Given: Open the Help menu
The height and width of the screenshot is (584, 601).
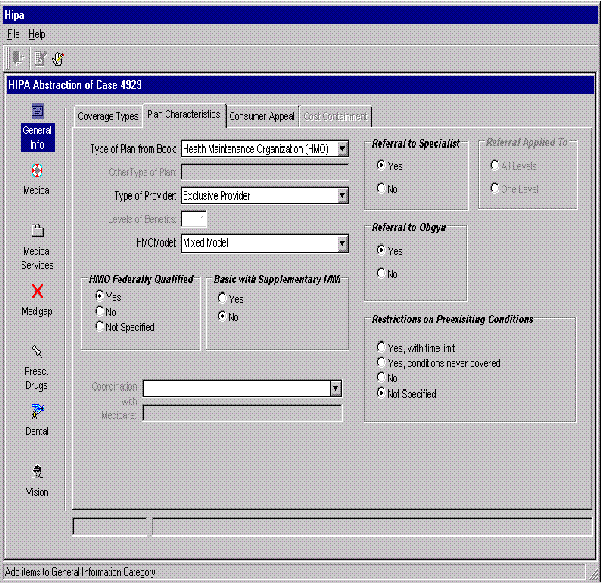Looking at the screenshot, I should tap(37, 34).
